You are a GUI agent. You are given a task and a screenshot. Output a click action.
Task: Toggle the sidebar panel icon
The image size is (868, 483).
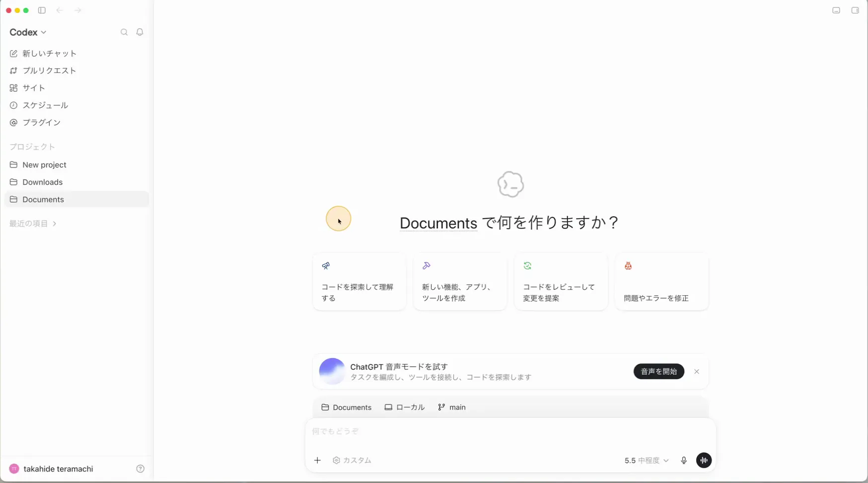coord(42,10)
